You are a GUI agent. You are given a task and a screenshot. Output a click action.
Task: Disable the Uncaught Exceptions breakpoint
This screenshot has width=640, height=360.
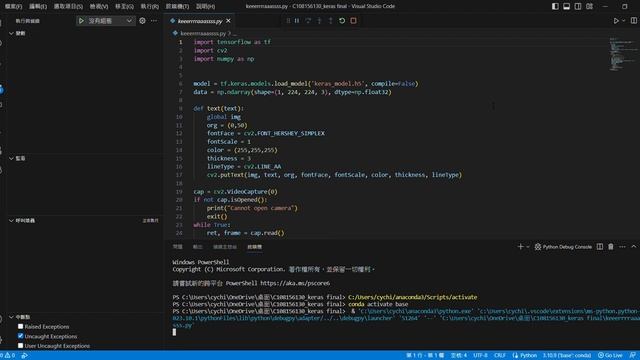coord(20,336)
